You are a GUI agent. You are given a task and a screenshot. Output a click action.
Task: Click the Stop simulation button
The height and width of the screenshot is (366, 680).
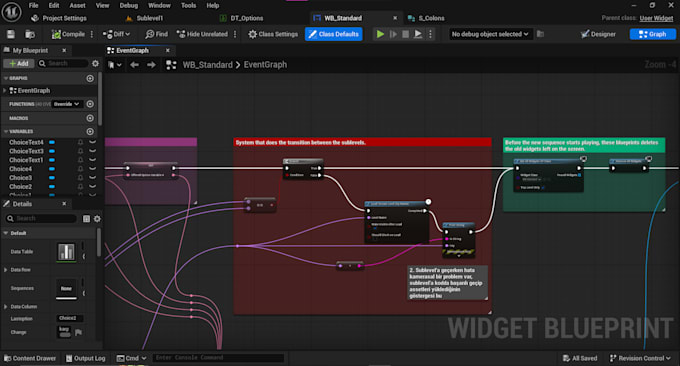405,34
